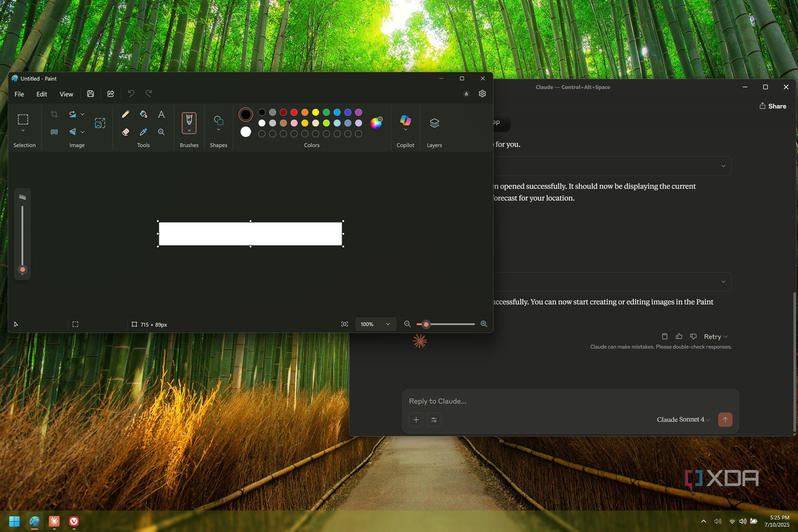Click the Claude icon in taskbar
Screen dimensions: 798x532
pos(54,521)
